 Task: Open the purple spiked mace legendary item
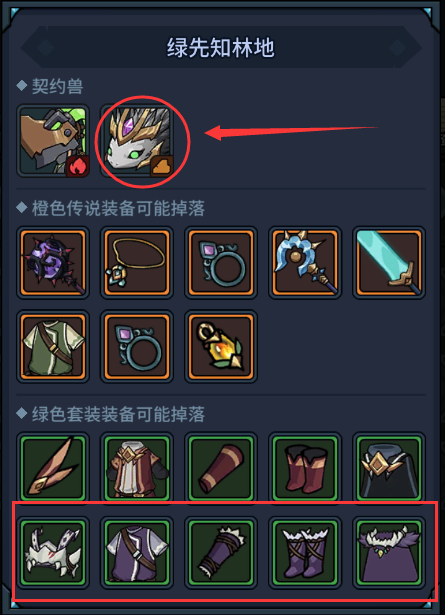coord(53,262)
